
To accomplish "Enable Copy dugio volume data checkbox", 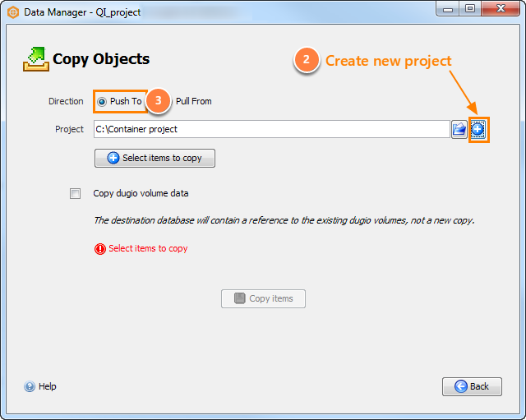I will 75,194.
